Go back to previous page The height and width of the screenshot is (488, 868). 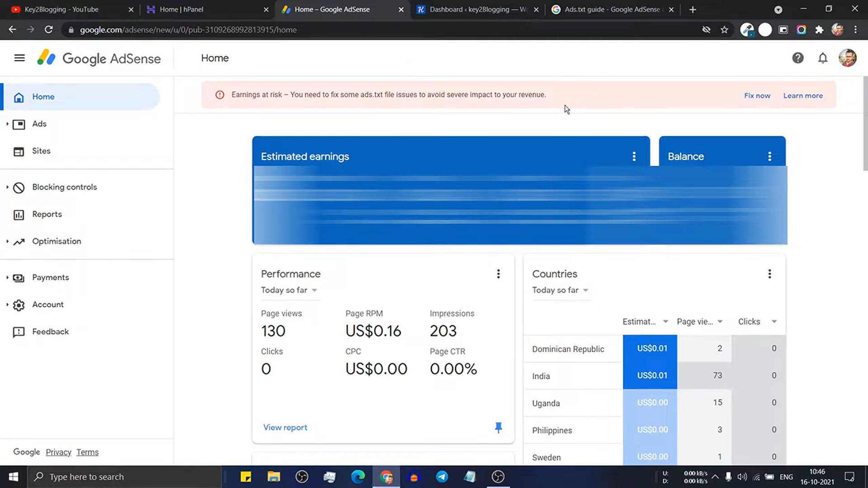(12, 30)
